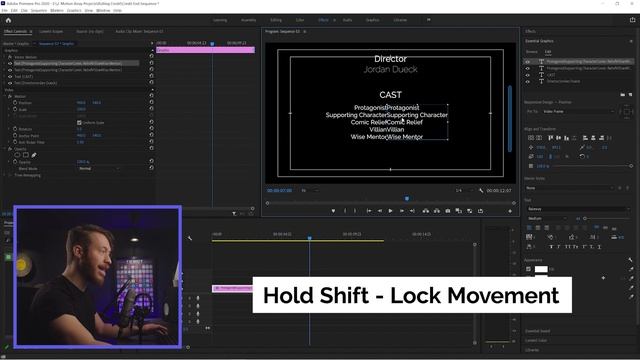The height and width of the screenshot is (360, 640).
Task: Toggle the Fill checkbox in Appearance
Action: pyautogui.click(x=529, y=269)
